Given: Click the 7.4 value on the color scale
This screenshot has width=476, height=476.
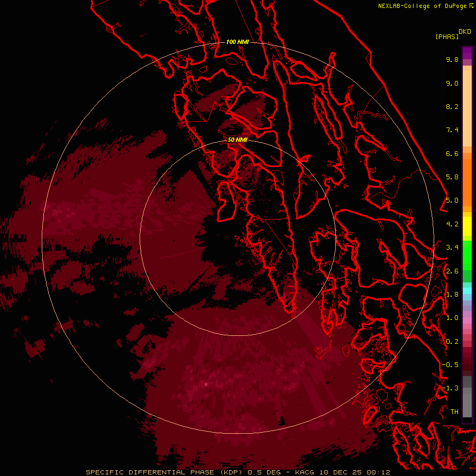Looking at the screenshot, I should coord(452,130).
